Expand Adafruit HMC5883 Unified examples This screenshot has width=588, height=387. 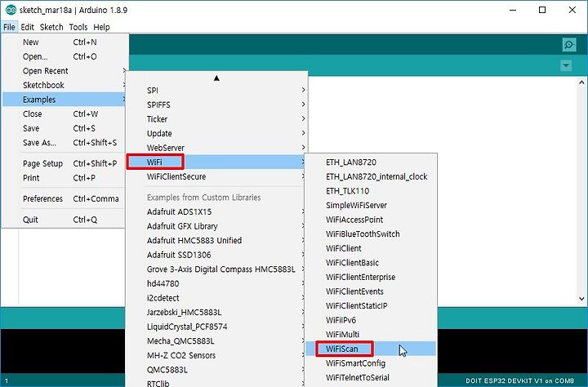coord(216,240)
